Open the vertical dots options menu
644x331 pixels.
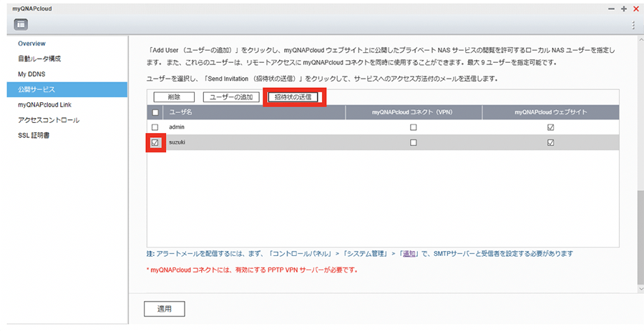[634, 25]
